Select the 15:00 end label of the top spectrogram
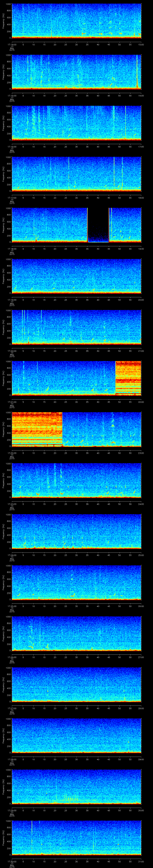 point(141,44)
